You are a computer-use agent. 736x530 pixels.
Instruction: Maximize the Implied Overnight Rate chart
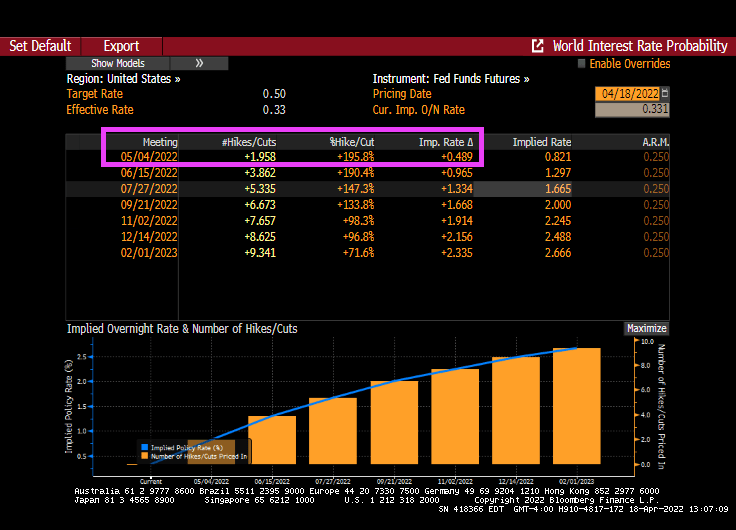646,328
